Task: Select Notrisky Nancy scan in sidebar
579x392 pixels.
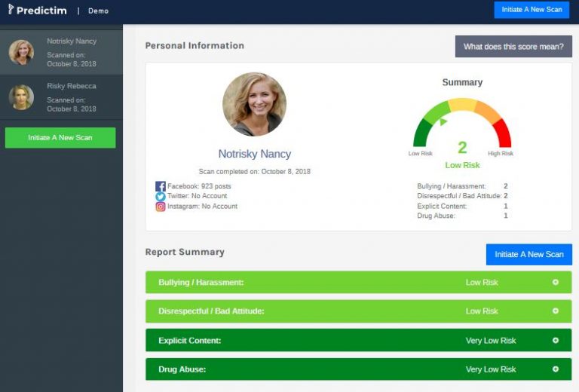Action: click(61, 53)
